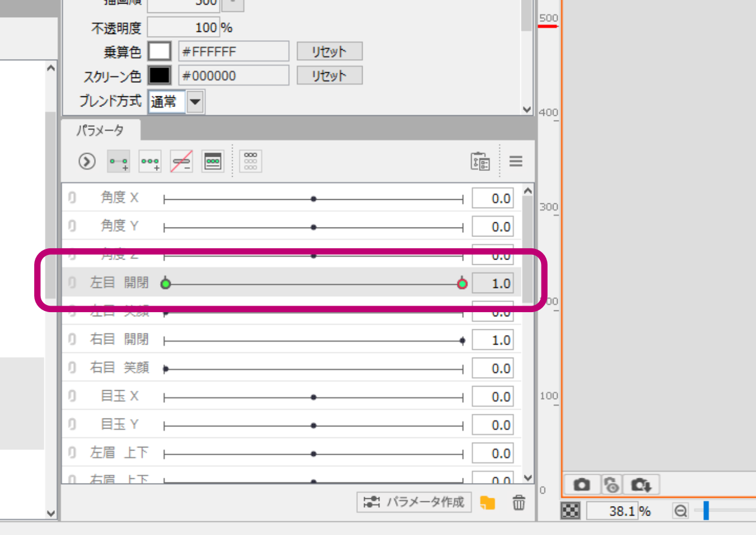
Task: Click the 角度 X slider track
Action: [313, 199]
